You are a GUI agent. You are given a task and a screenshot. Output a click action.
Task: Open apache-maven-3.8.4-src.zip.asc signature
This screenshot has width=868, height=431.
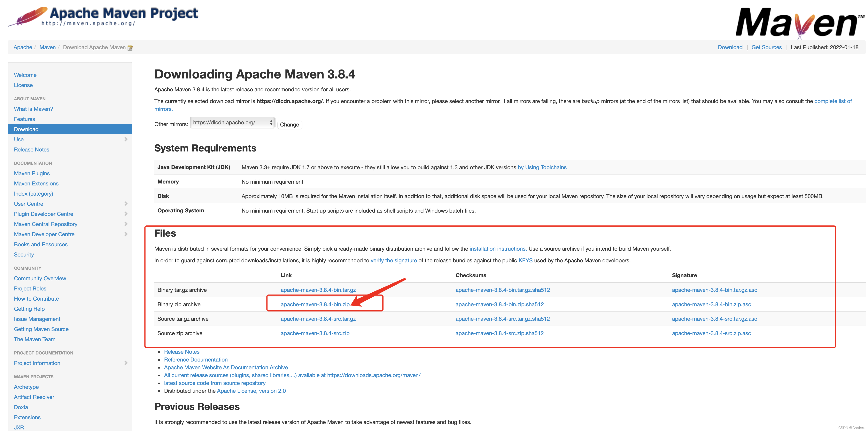coord(711,333)
